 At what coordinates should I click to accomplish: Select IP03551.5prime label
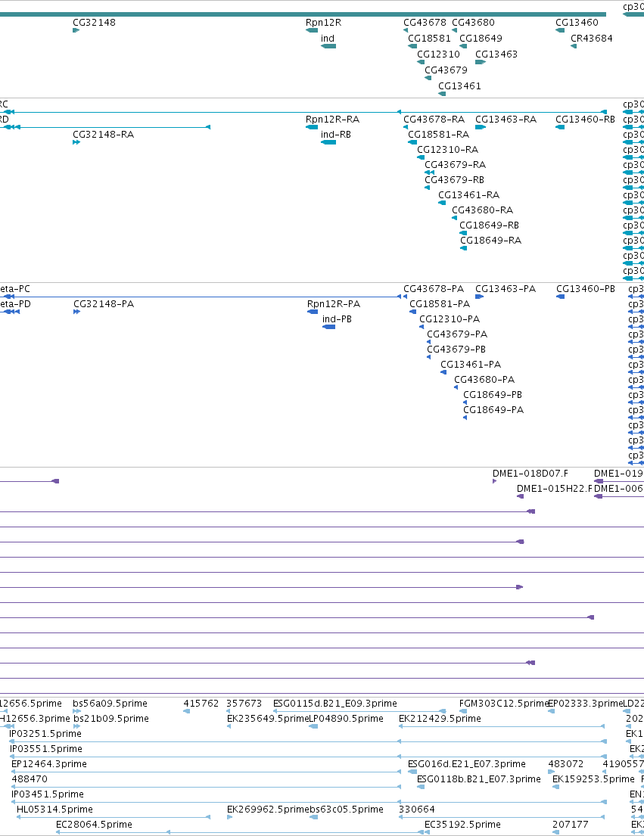coord(46,749)
